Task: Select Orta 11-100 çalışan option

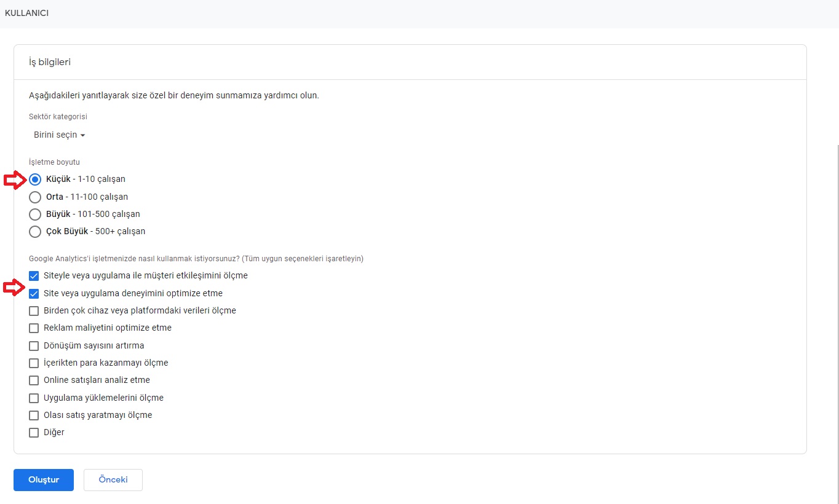Action: tap(35, 197)
